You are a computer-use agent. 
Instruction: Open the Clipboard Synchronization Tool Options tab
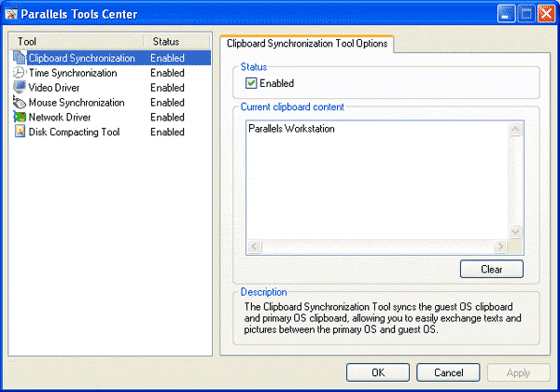tap(306, 44)
